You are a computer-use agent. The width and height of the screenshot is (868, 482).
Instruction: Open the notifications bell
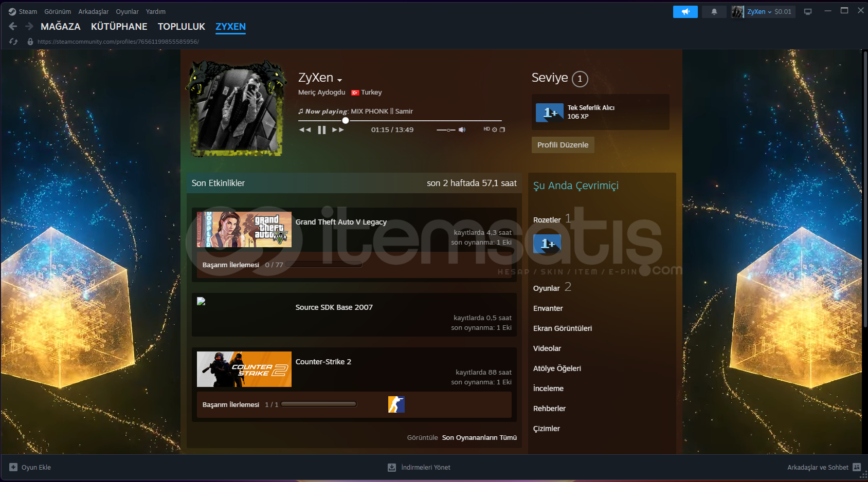click(714, 12)
